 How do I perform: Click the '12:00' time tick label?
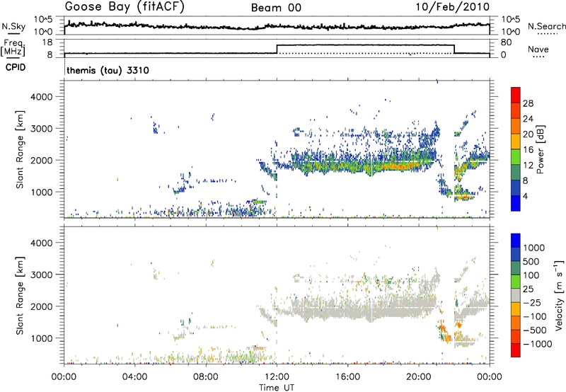277,377
